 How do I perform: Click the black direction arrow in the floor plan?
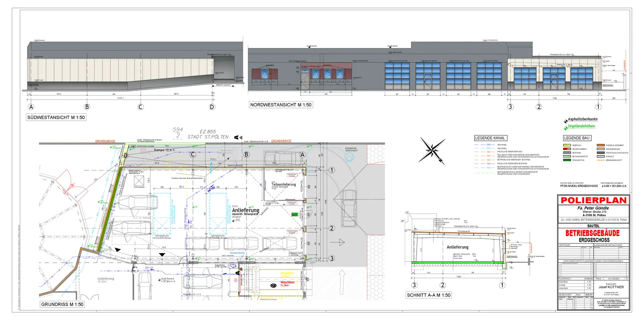[x=118, y=250]
